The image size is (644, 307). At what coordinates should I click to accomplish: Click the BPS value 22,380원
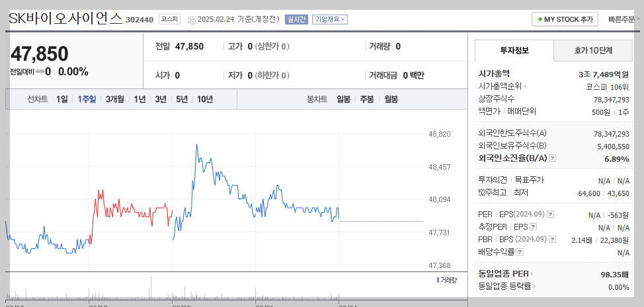point(614,240)
